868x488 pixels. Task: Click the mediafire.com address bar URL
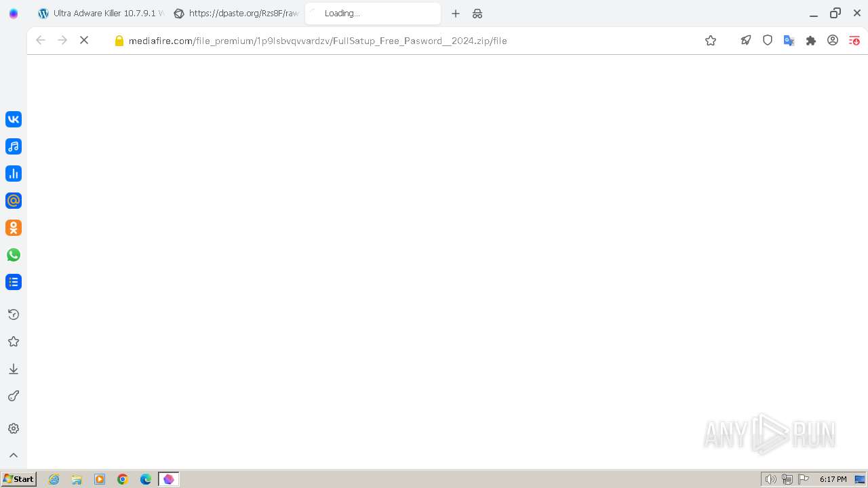[x=318, y=41]
